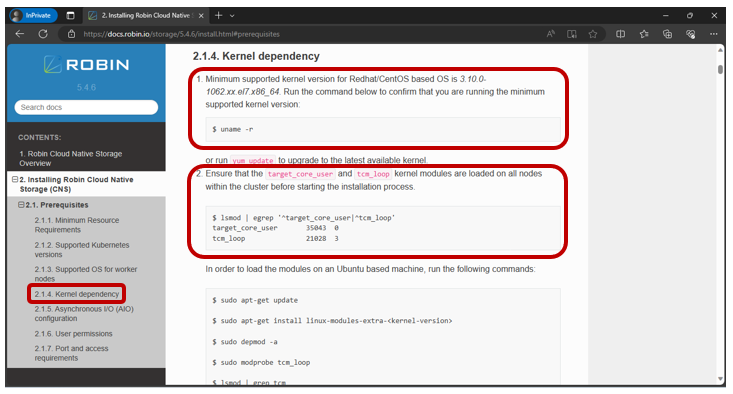
Task: Click the yum update inline code
Action: 253,160
